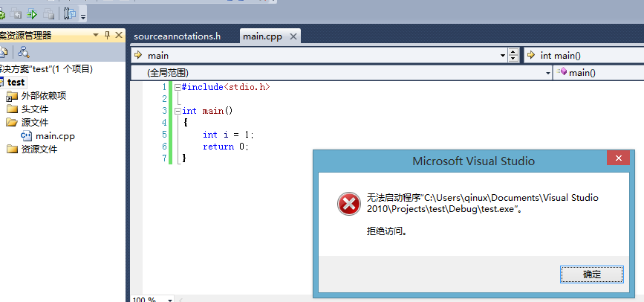Open the main combo box dropdown arrow

[503, 55]
